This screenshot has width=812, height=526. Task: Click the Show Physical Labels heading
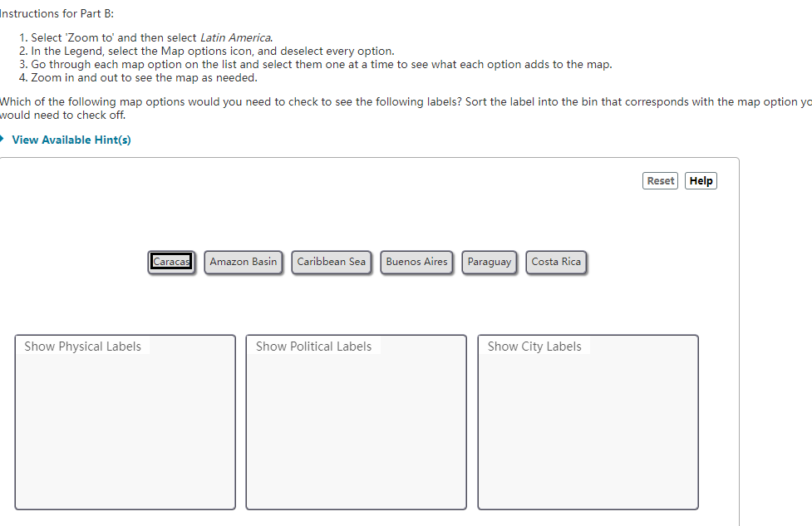pyautogui.click(x=82, y=346)
